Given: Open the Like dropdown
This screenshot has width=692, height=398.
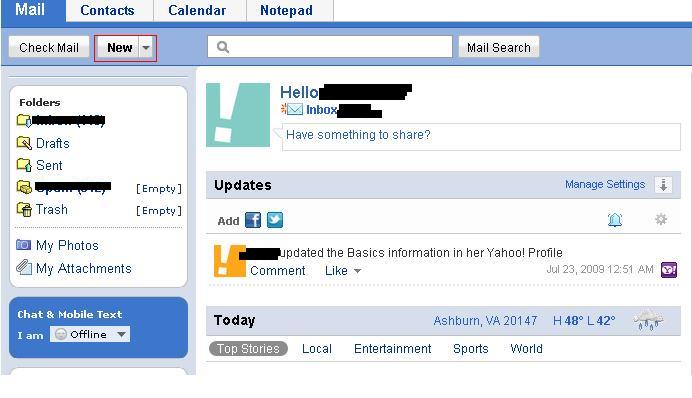Looking at the screenshot, I should pyautogui.click(x=343, y=270).
